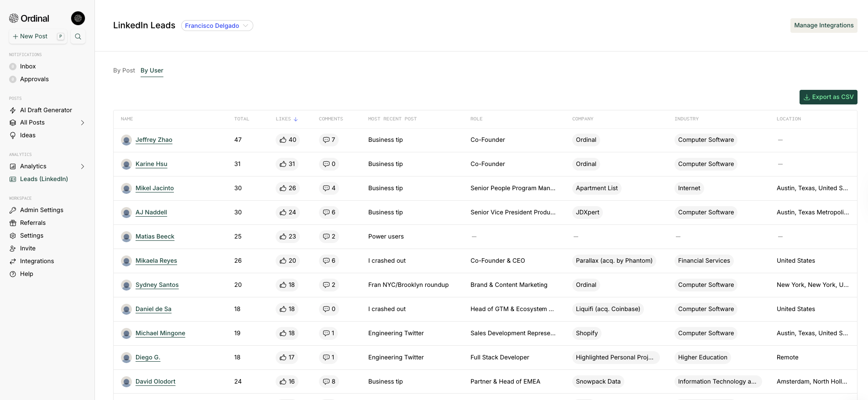Open Daniel de Sa's profile link

pos(153,309)
